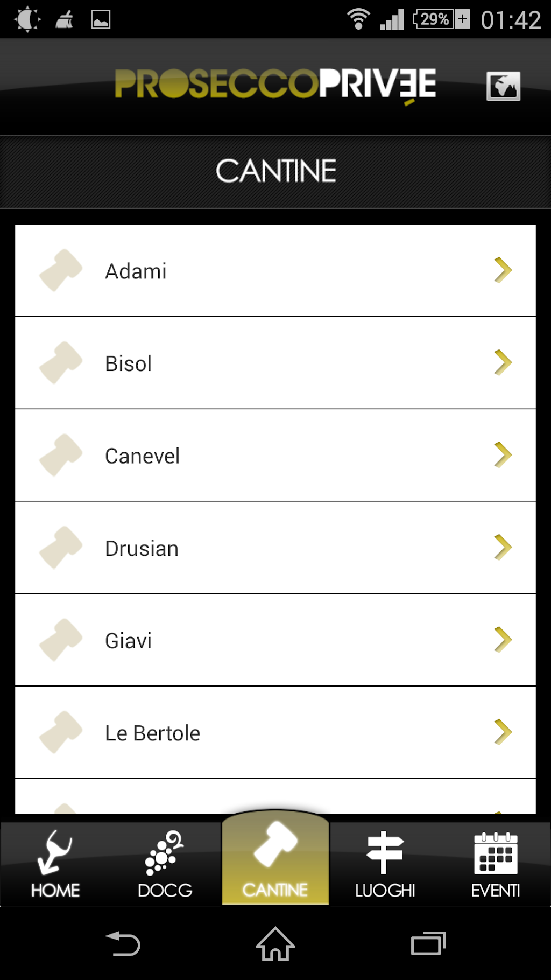Tap the map globe icon in header
This screenshot has width=551, height=980.
pyautogui.click(x=503, y=86)
